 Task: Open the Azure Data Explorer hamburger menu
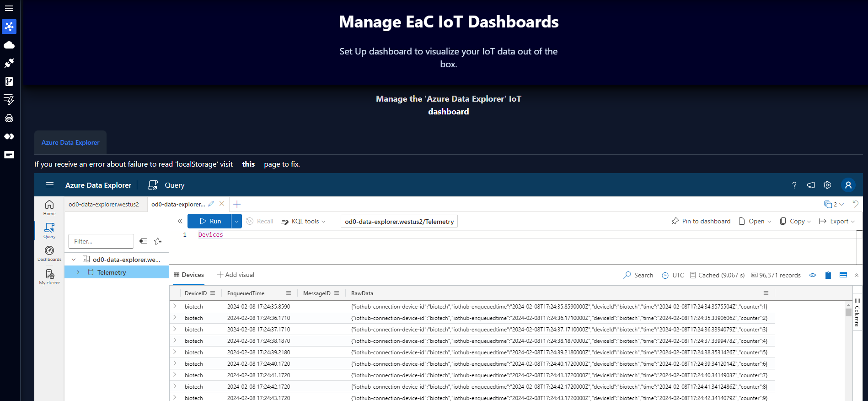50,185
